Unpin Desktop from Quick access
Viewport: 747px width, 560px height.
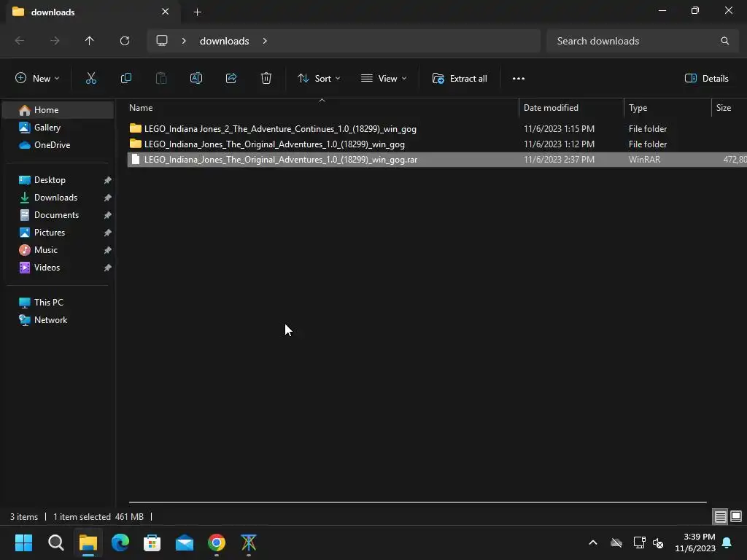coord(108,180)
